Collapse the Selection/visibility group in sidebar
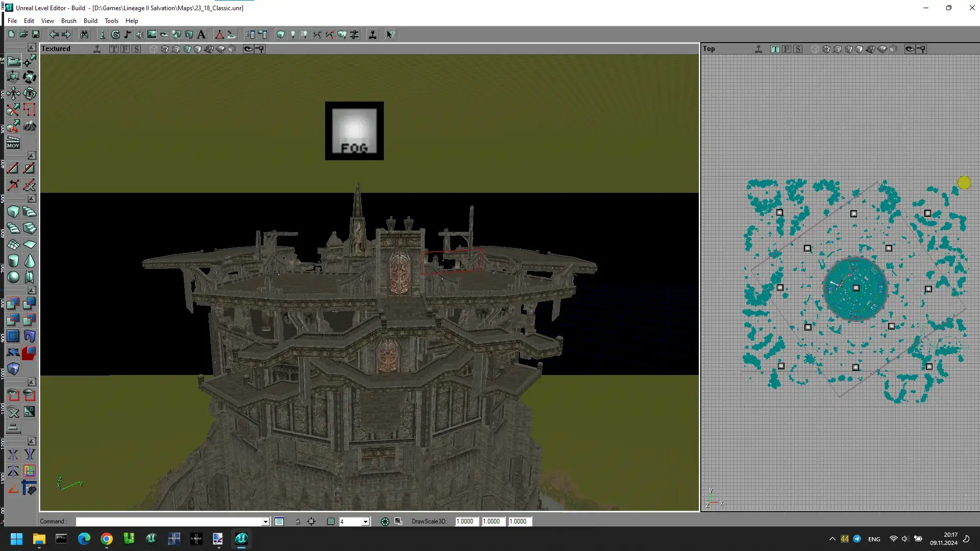The width and height of the screenshot is (980, 551). (32, 382)
